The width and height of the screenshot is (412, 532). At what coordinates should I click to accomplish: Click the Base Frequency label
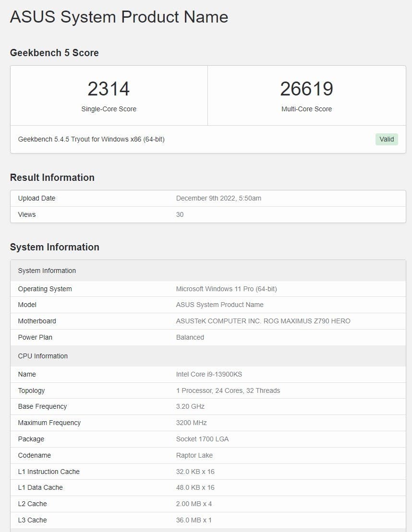[x=42, y=406]
